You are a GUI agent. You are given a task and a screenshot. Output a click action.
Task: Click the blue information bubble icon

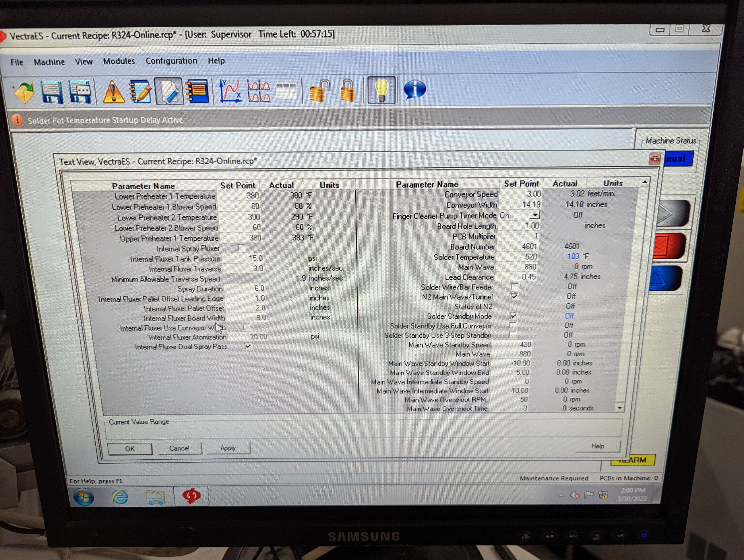coord(415,89)
